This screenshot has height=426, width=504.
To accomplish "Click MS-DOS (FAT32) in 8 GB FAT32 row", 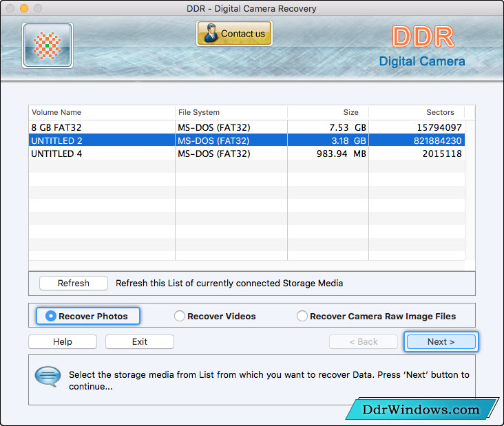I will (214, 127).
